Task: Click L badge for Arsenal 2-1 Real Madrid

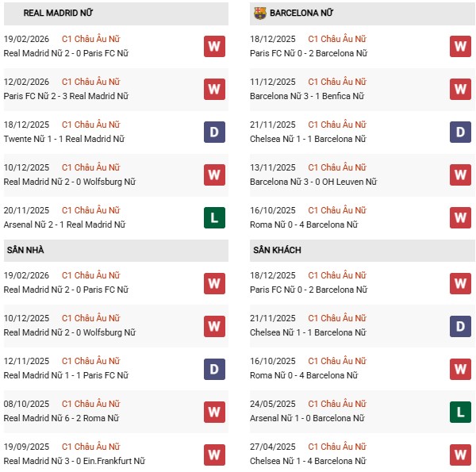Action: (x=214, y=217)
